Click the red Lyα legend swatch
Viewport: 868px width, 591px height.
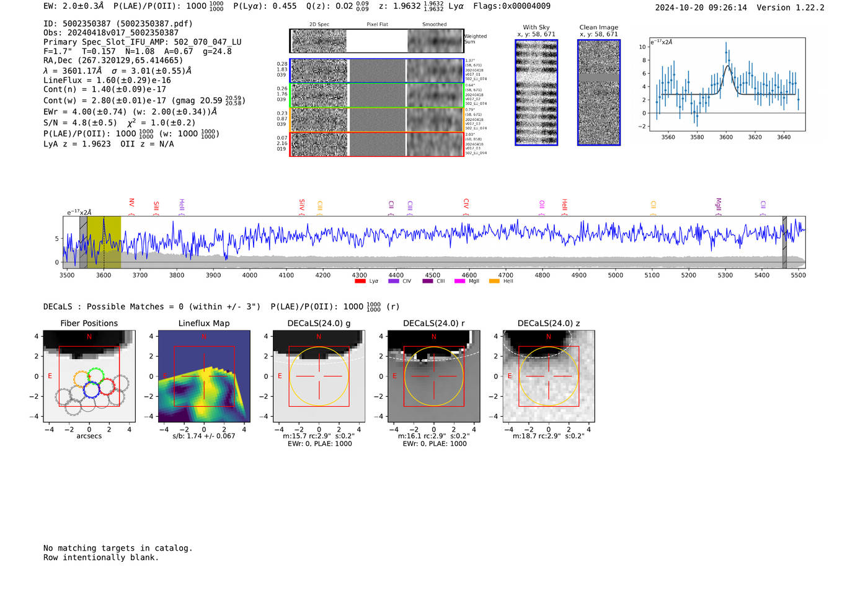point(360,281)
